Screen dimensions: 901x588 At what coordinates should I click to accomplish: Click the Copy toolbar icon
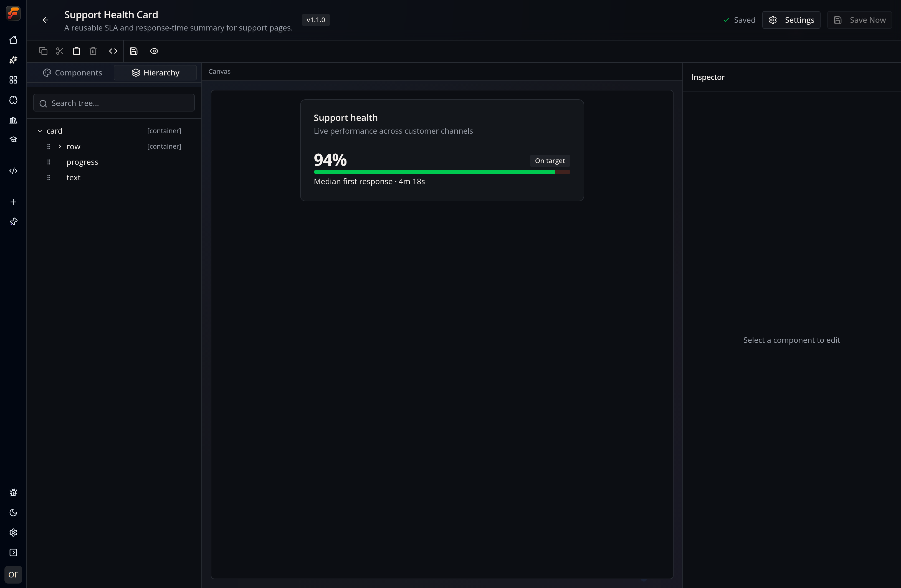(x=43, y=51)
